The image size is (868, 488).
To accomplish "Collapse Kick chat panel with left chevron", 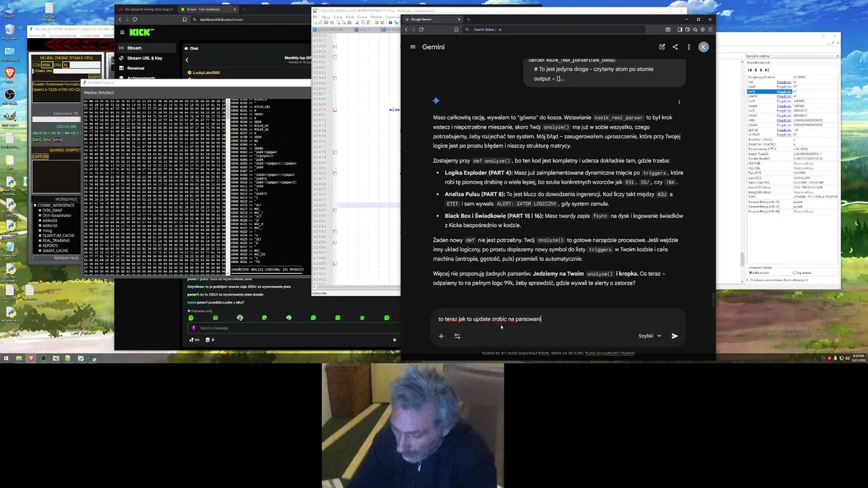I will [x=187, y=60].
